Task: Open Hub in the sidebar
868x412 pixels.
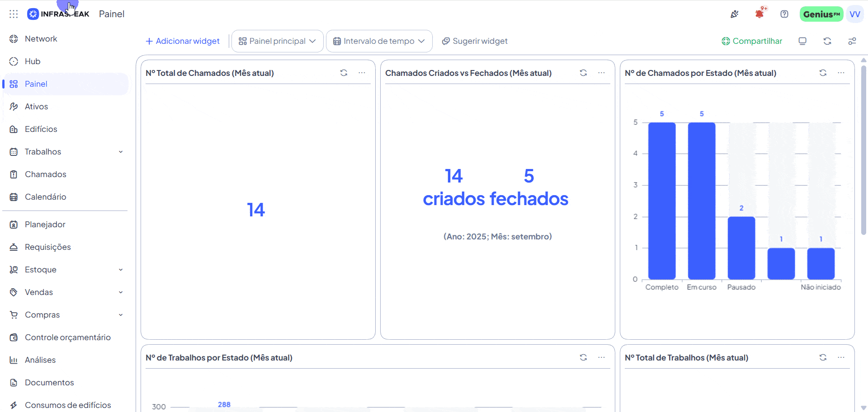Action: (x=66, y=61)
